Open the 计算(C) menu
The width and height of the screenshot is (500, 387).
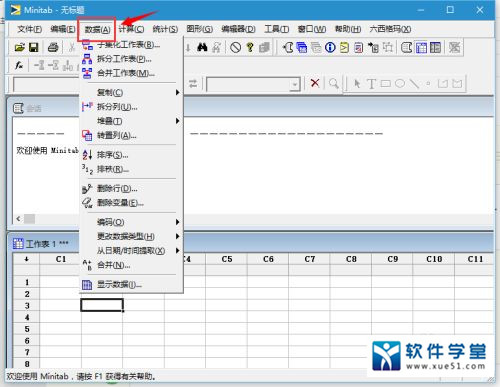[132, 29]
